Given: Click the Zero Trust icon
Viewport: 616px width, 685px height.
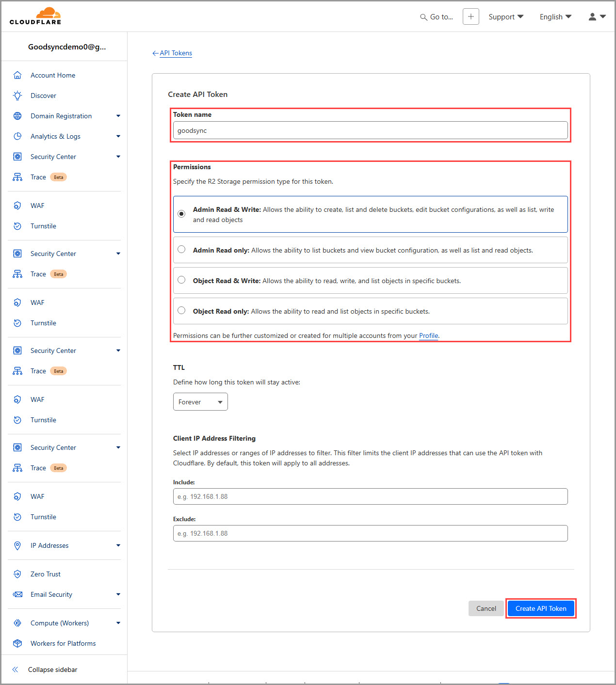Looking at the screenshot, I should pyautogui.click(x=17, y=574).
